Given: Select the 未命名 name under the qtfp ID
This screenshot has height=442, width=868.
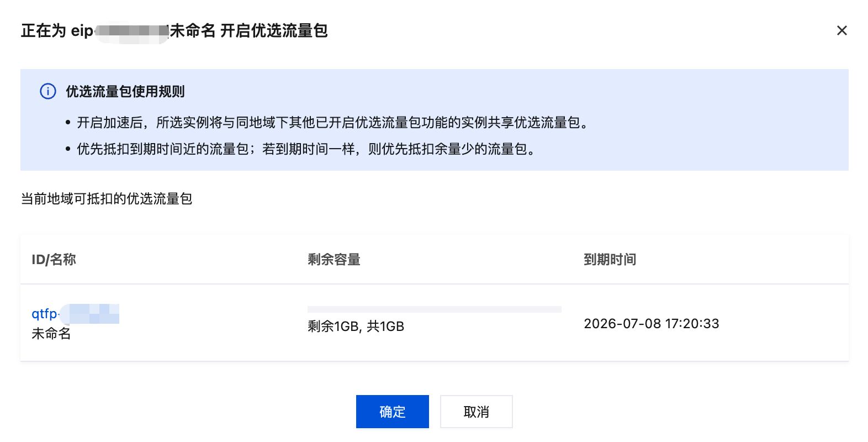Looking at the screenshot, I should (x=51, y=334).
